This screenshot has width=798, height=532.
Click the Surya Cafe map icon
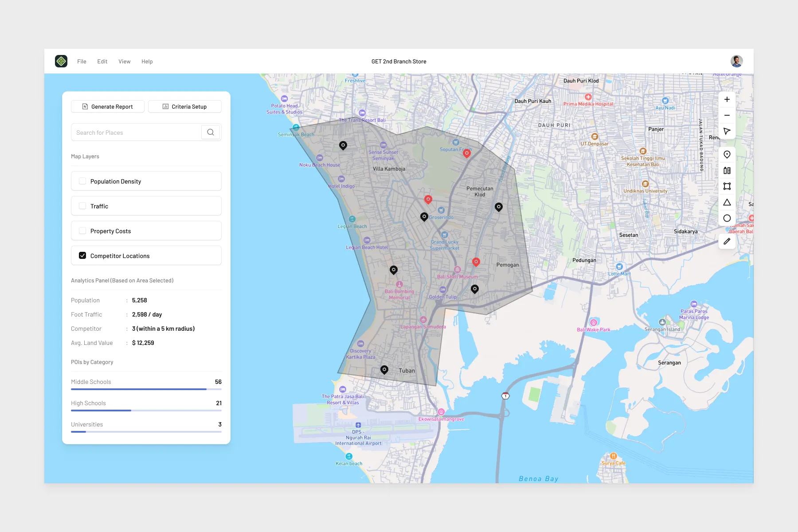tap(614, 456)
